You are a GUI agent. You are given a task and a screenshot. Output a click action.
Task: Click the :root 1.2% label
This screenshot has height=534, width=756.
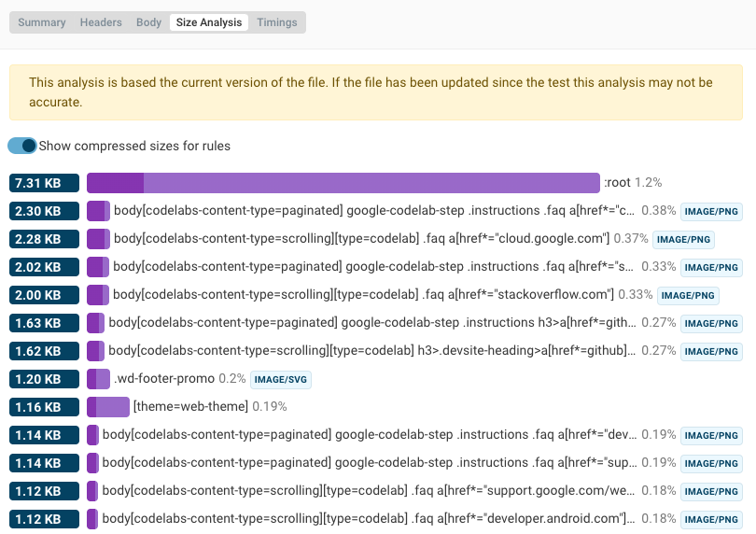click(633, 183)
